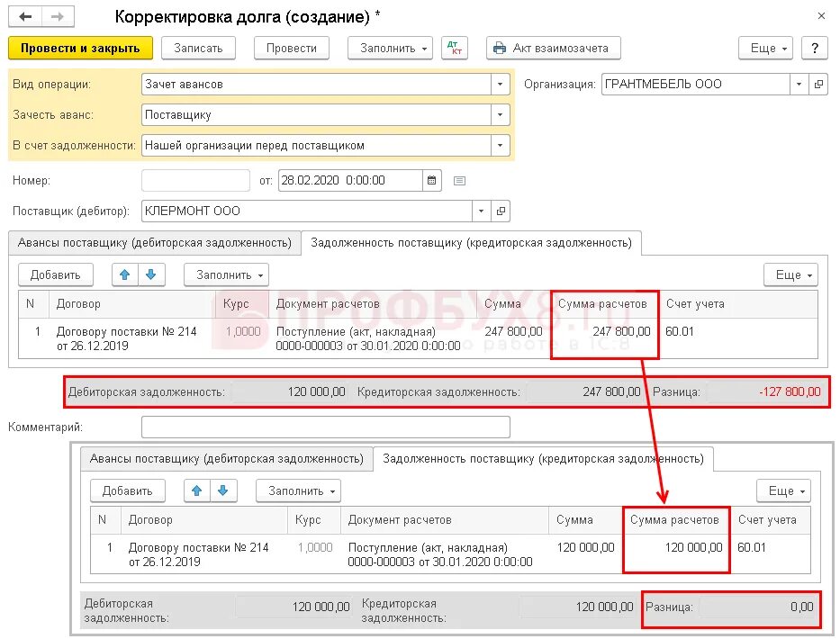The image size is (840, 639).
Task: Open top Еще menu
Action: [x=765, y=49]
